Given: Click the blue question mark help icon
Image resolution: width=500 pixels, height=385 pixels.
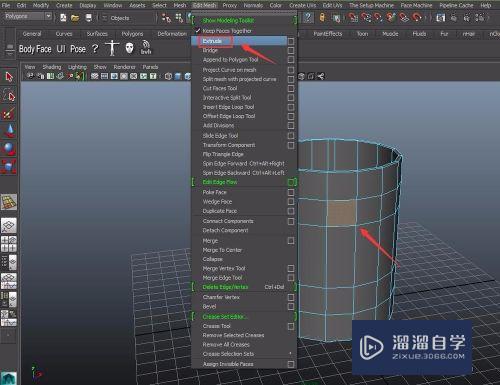Looking at the screenshot, I should (309, 17).
